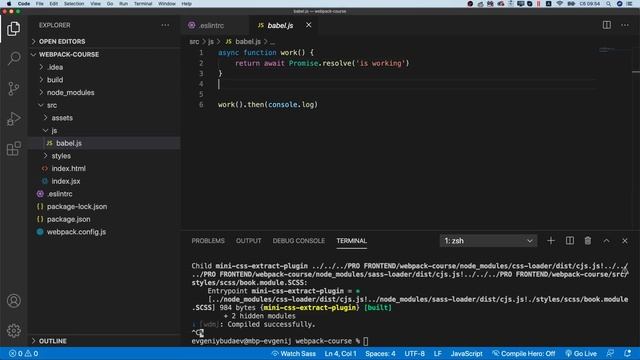This screenshot has height=360, width=640.
Task: Open the Run and Debug view
Action: point(13,119)
